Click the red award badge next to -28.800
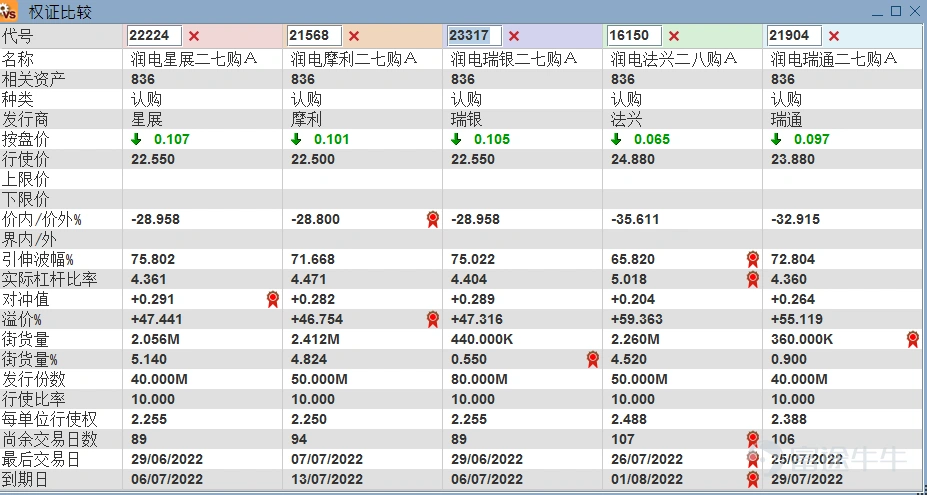This screenshot has width=927, height=495. point(433,219)
